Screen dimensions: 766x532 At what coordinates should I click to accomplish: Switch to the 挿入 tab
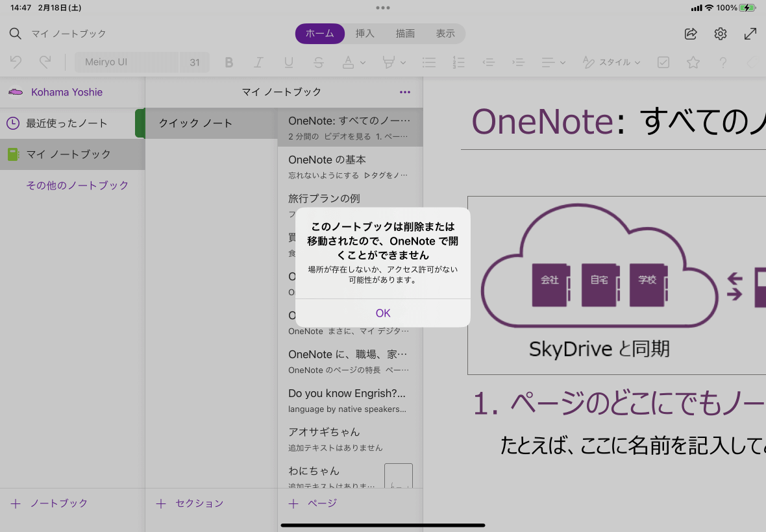pyautogui.click(x=365, y=34)
